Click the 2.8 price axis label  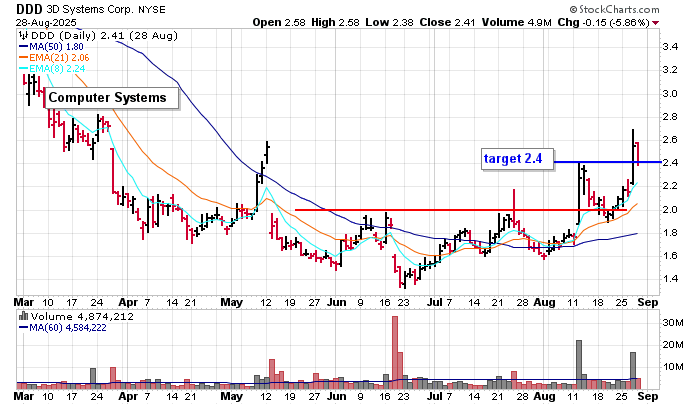[671, 117]
